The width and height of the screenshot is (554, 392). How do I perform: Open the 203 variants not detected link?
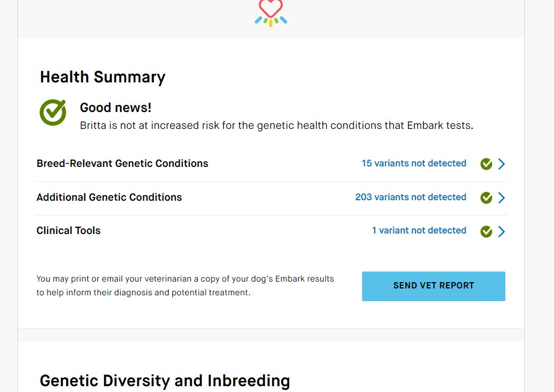[411, 197]
